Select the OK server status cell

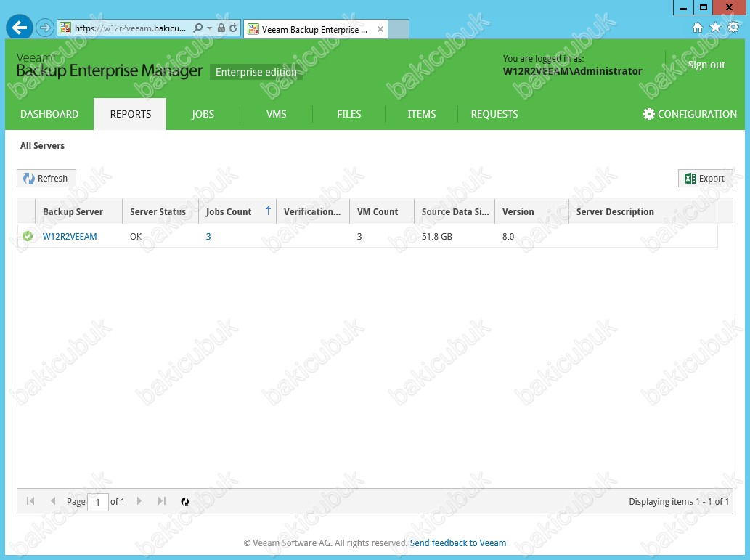[x=136, y=237]
